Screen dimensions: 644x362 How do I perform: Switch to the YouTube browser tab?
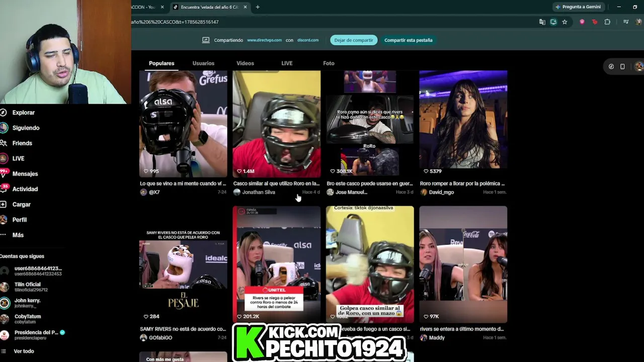[148, 7]
